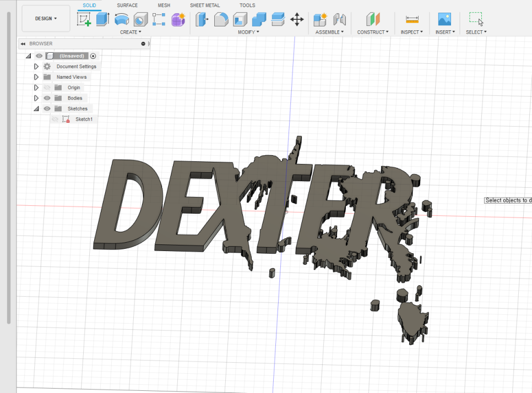
Task: Select the Offset Face tool
Action: 278,19
